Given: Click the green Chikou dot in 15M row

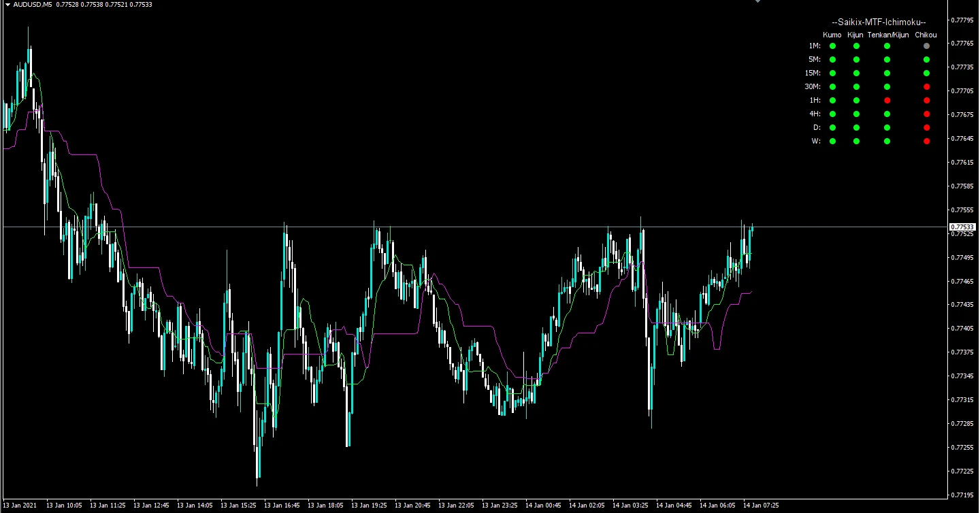Looking at the screenshot, I should point(926,73).
